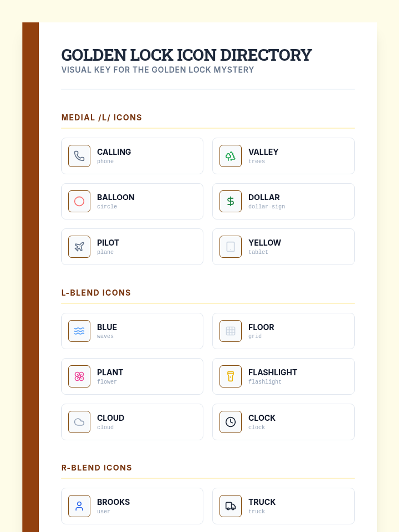Select the grid icon for FLOOR

click(230, 331)
